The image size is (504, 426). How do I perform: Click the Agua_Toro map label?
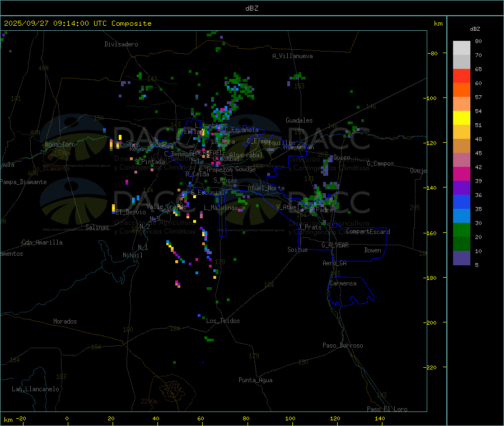pos(60,144)
